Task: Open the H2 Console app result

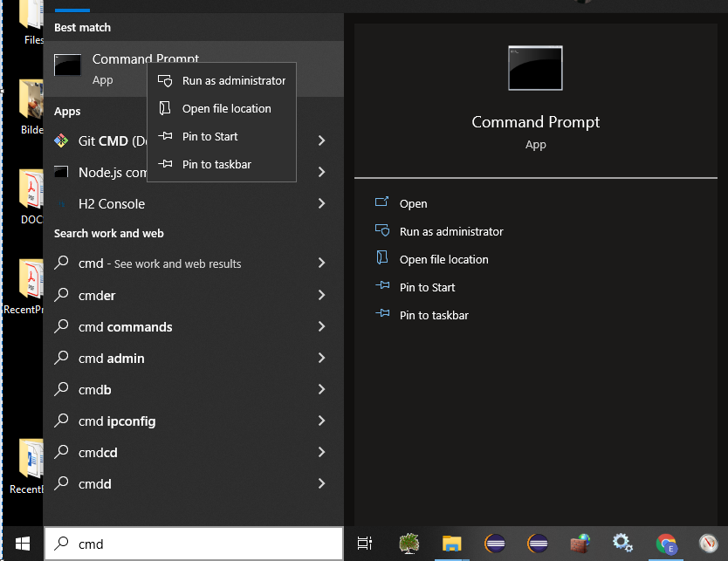Action: click(x=112, y=203)
